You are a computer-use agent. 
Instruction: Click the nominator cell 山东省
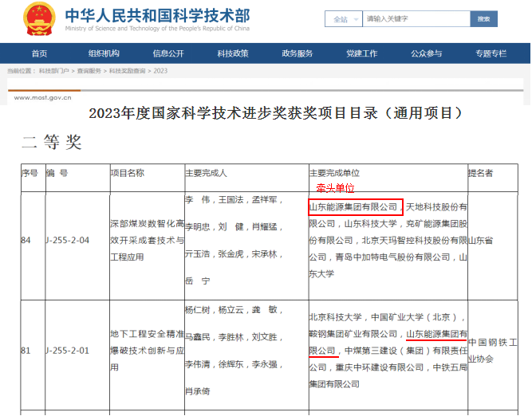(x=480, y=241)
